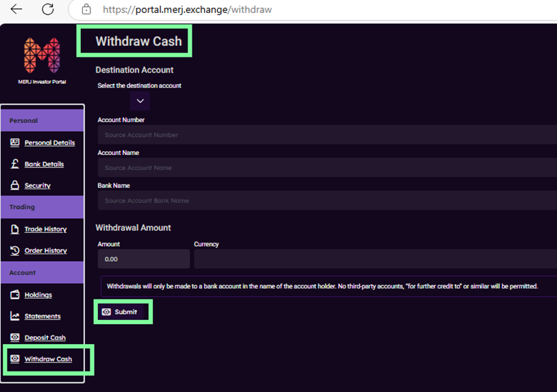Image resolution: width=557 pixels, height=392 pixels.
Task: Open Withdraw Cash in sidebar
Action: point(48,359)
